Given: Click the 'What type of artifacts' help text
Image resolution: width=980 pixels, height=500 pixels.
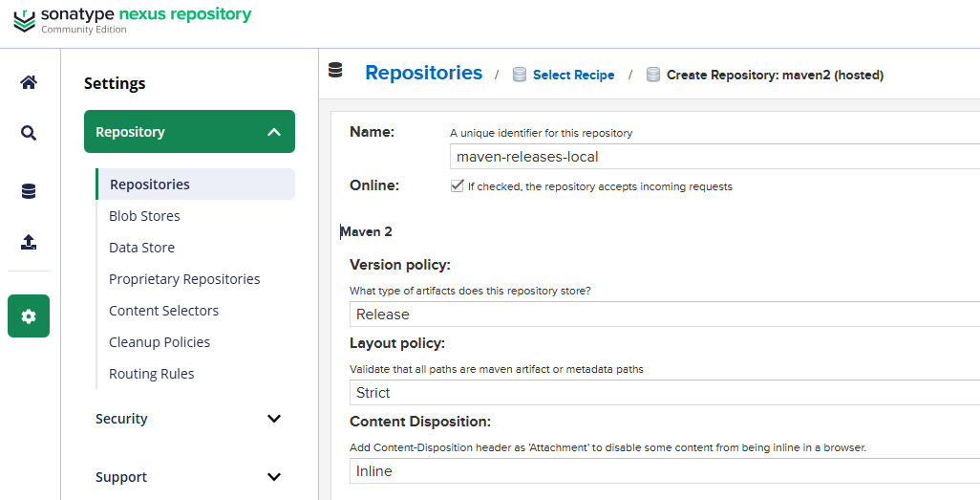Looking at the screenshot, I should tap(470, 291).
